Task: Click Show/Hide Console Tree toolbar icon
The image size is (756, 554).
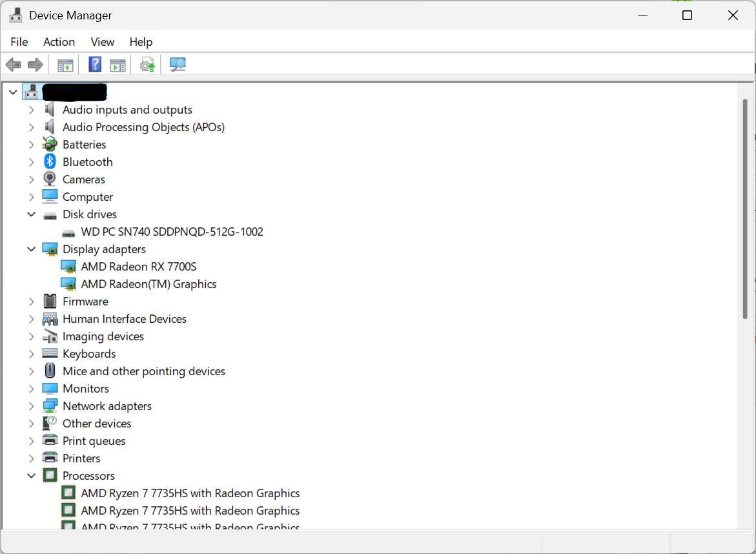Action: 65,65
